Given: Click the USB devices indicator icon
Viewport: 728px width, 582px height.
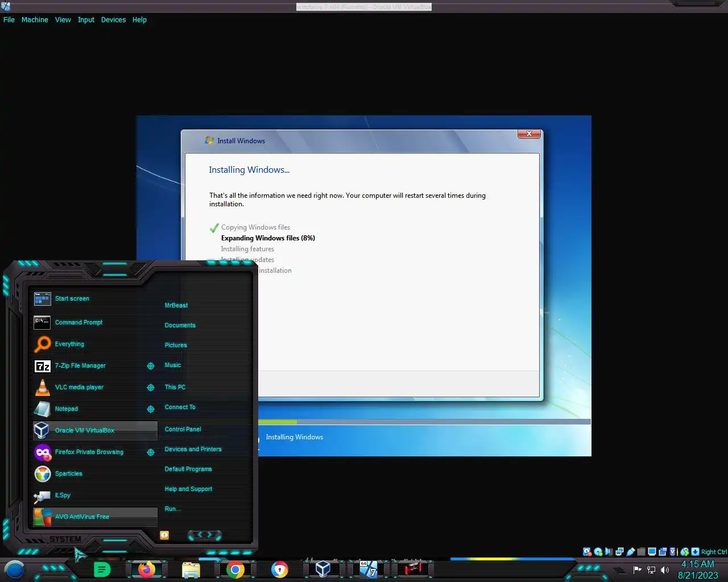Looking at the screenshot, I should pos(630,551).
